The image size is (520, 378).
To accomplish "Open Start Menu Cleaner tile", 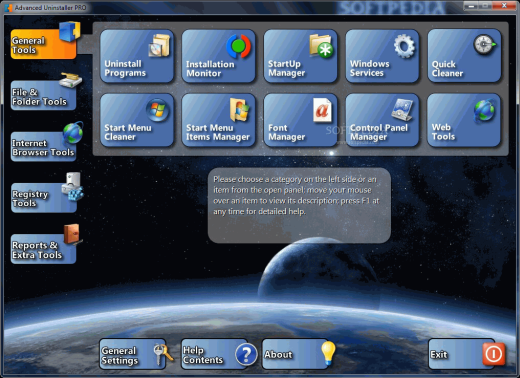I will pyautogui.click(x=137, y=120).
